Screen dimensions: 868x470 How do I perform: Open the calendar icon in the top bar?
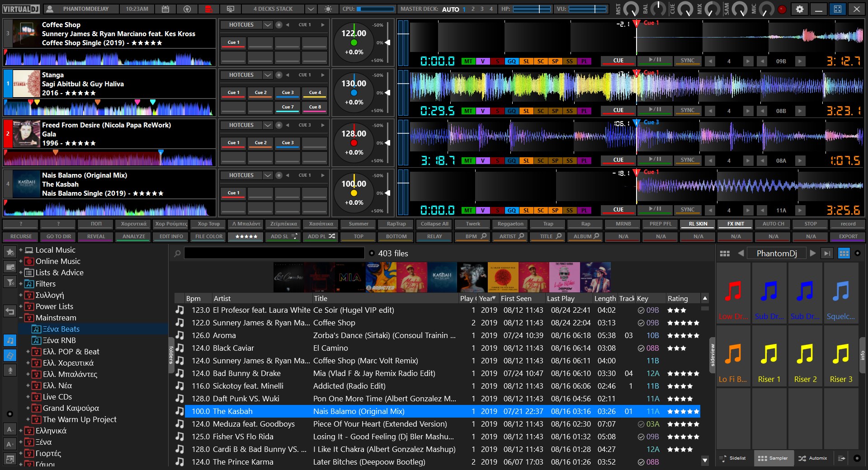(165, 9)
